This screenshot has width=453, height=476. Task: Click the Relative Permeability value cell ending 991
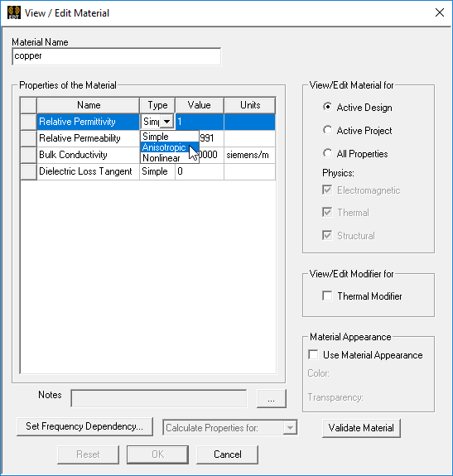coord(211,138)
